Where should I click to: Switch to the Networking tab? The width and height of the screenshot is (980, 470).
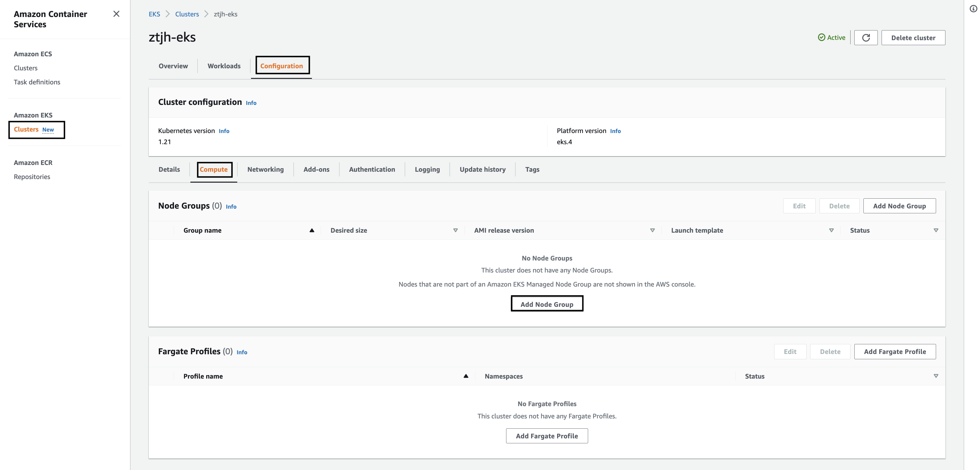(265, 169)
